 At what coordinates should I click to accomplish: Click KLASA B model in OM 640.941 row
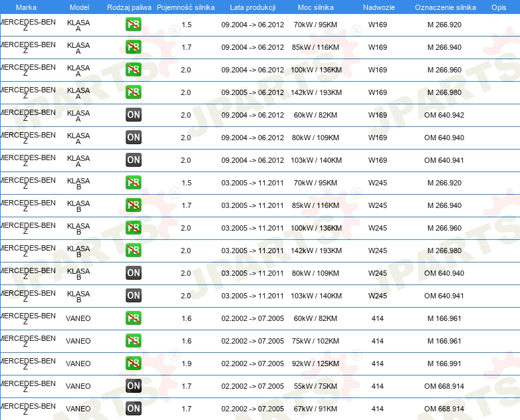[78, 296]
